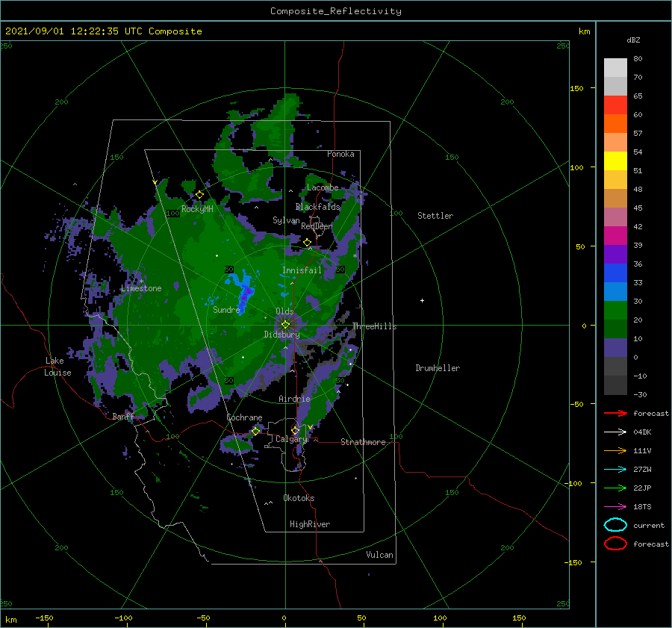Click the yellow diamond marker near RedDeer

point(307,243)
